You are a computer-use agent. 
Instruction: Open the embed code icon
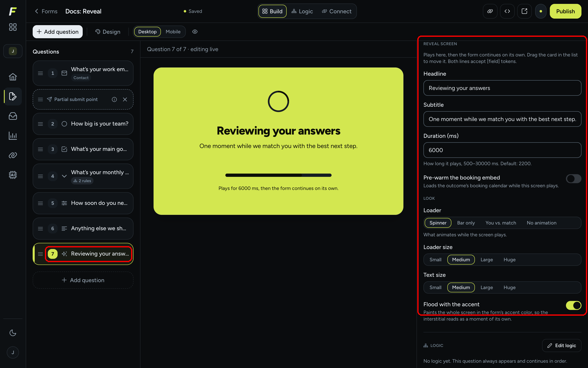pyautogui.click(x=507, y=11)
